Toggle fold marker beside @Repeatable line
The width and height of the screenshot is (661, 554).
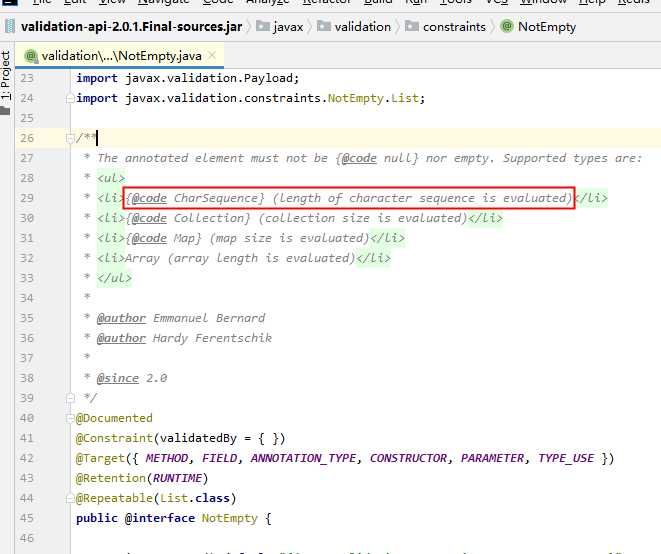[x=70, y=498]
